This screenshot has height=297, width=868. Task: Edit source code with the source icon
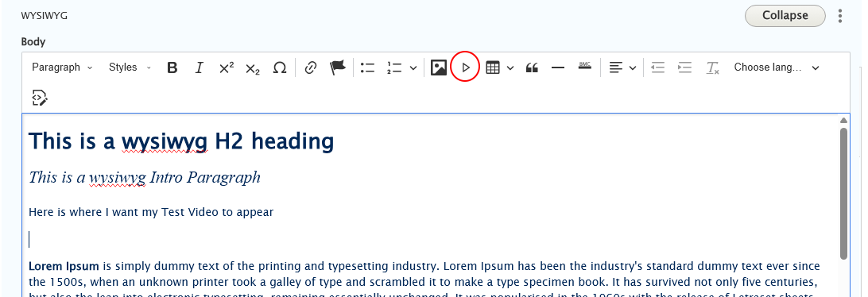(40, 98)
